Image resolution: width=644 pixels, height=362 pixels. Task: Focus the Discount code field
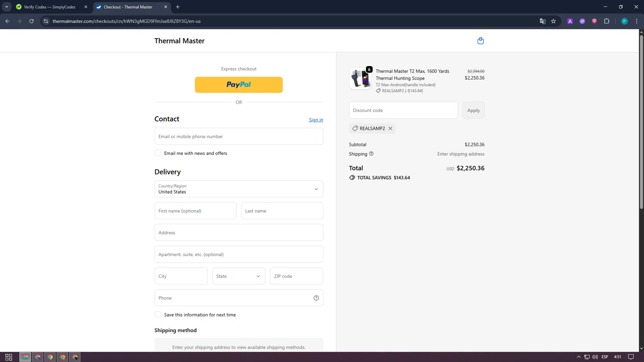403,110
